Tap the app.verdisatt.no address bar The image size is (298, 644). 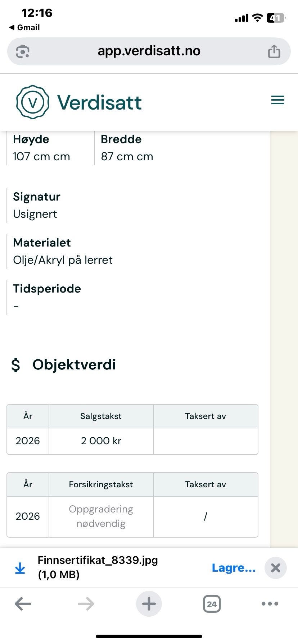coord(149,51)
